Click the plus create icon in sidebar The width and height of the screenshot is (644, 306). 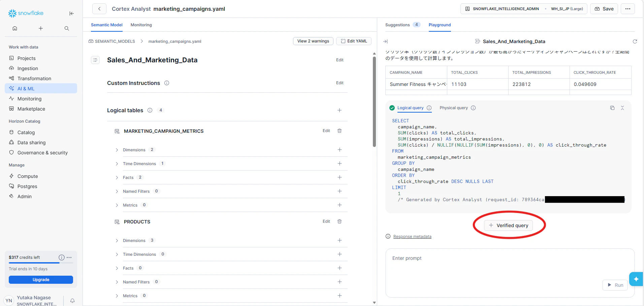point(41,28)
